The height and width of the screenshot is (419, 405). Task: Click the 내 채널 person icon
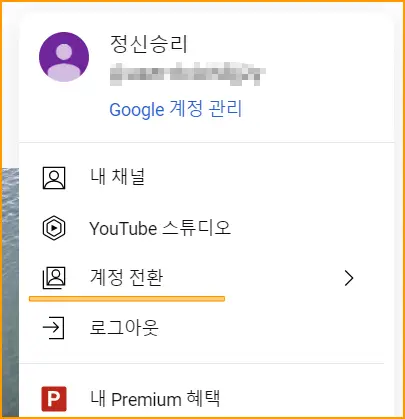point(54,178)
